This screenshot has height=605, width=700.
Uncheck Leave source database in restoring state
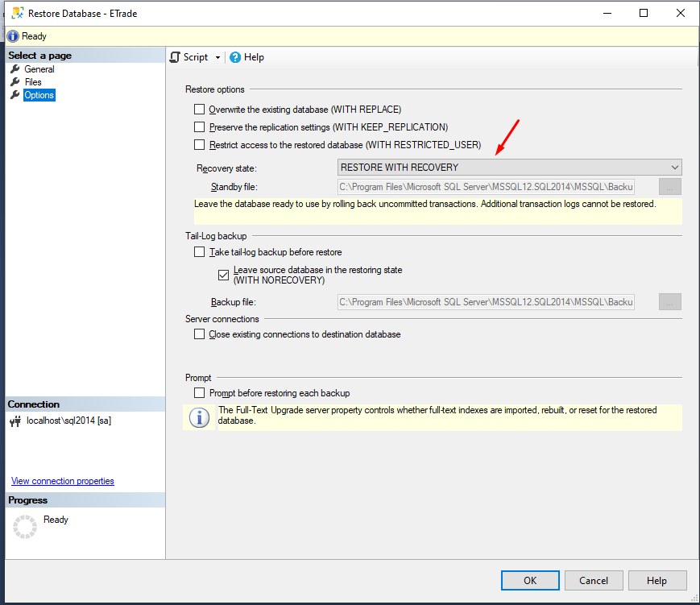223,275
